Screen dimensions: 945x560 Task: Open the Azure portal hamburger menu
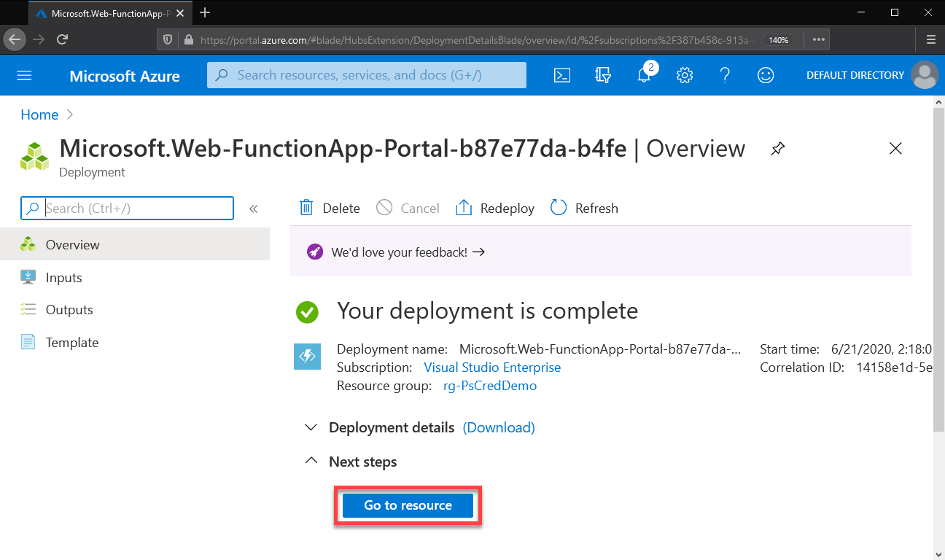click(x=25, y=76)
